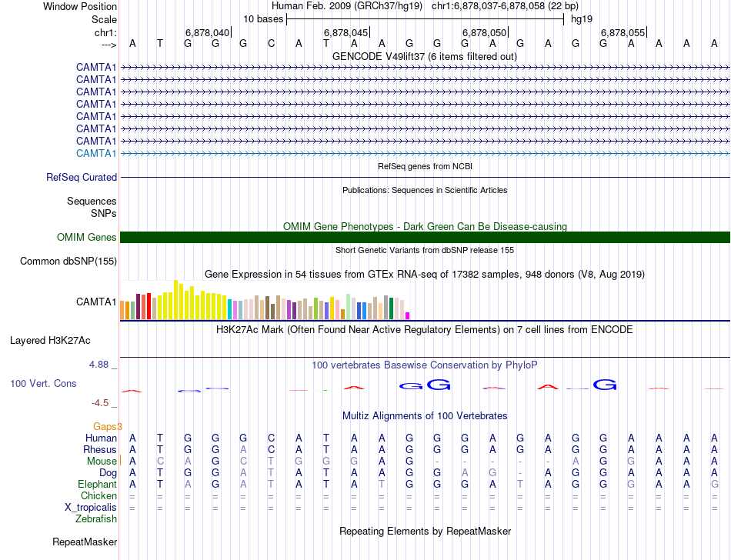The image size is (731, 560).
Task: Click the CAMTA1 label beside GTEx bar chart
Action: [96, 302]
